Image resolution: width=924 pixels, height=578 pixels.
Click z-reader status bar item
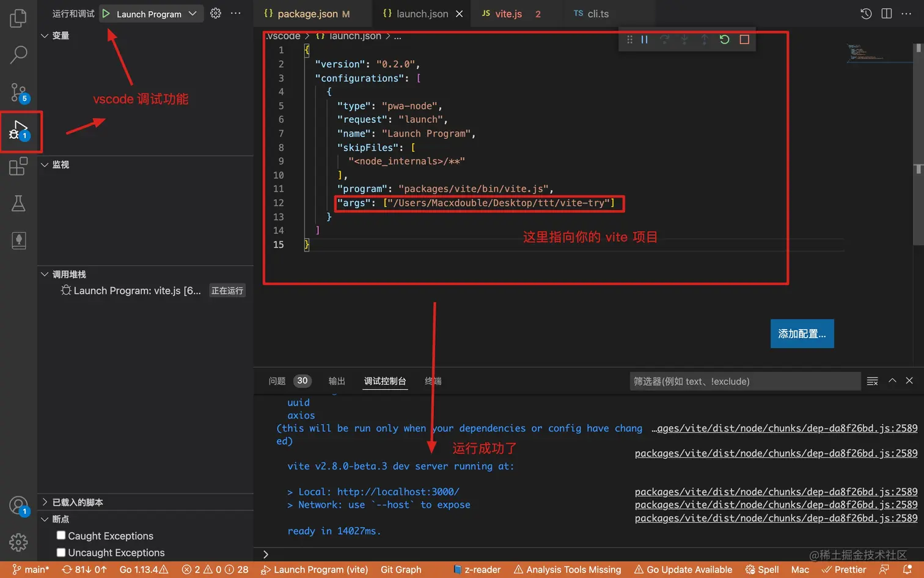[x=477, y=569]
